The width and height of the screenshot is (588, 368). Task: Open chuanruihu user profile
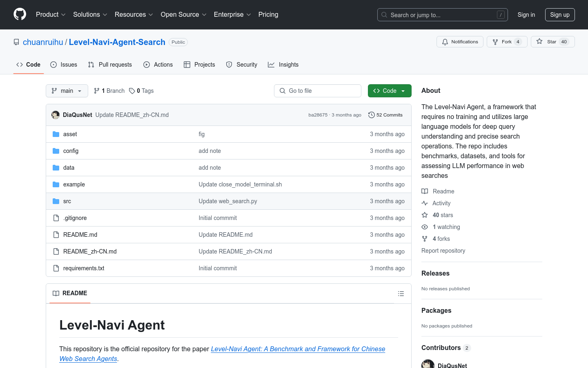coord(43,42)
